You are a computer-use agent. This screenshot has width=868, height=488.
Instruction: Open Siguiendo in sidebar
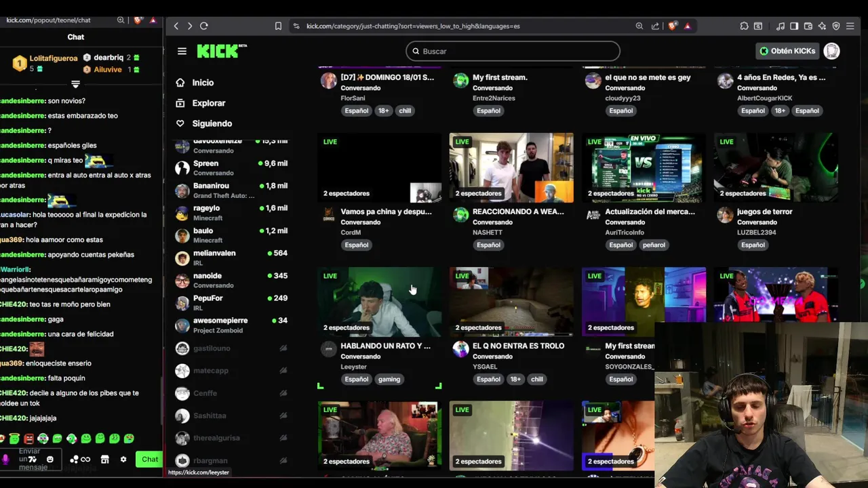[x=212, y=123]
